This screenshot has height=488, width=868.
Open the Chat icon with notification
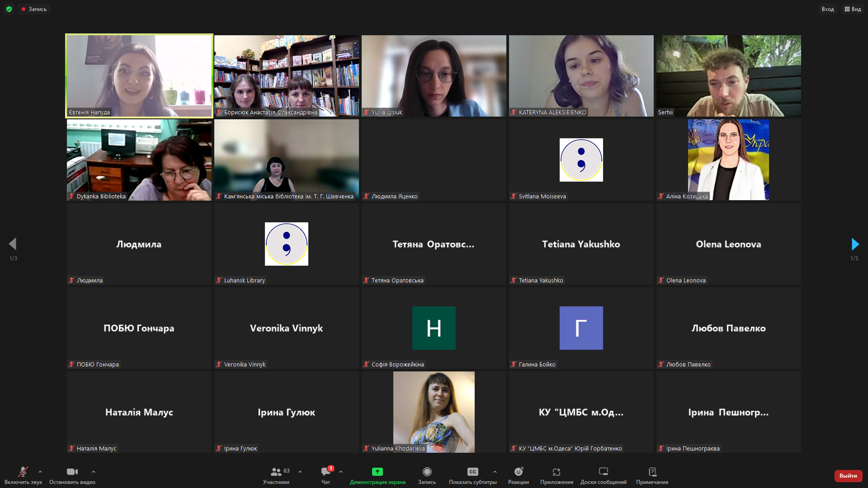(326, 472)
